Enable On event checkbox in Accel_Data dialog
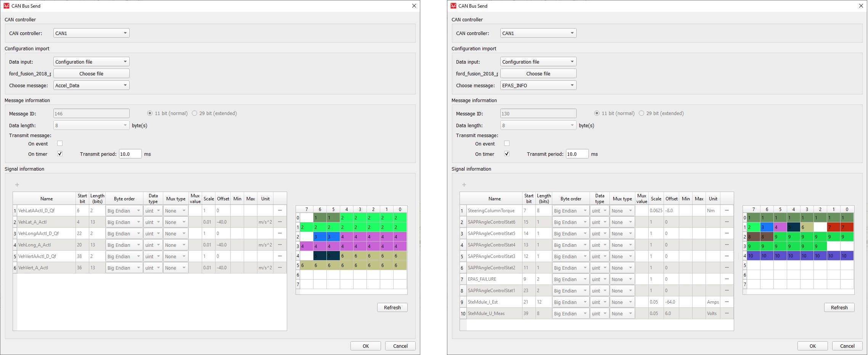Screen dimensions: 868x355 pyautogui.click(x=60, y=144)
